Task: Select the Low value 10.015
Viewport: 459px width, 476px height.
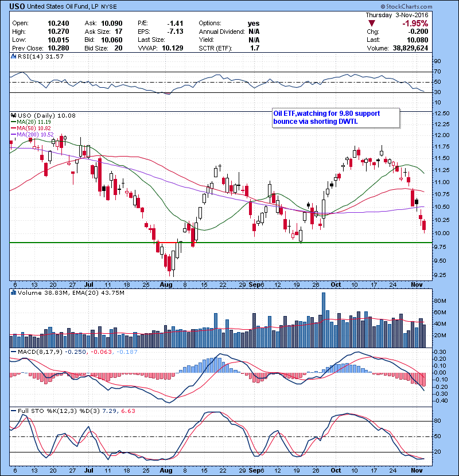Action: (59, 40)
